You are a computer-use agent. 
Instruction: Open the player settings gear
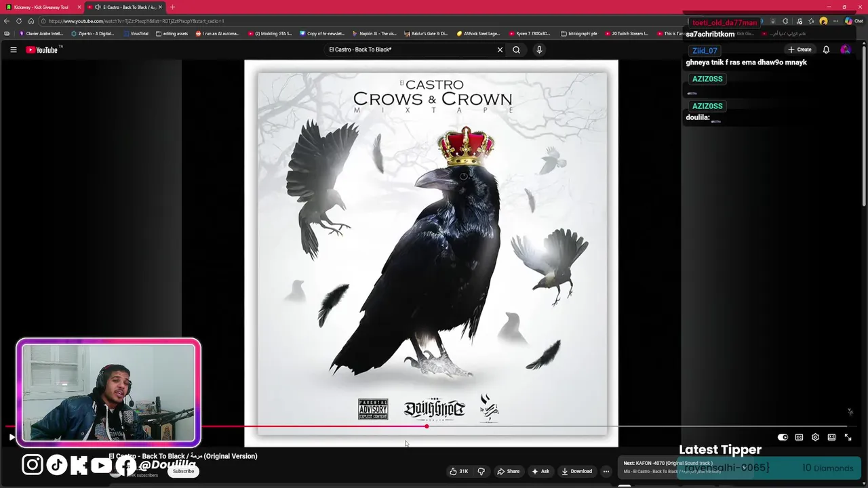pyautogui.click(x=815, y=437)
